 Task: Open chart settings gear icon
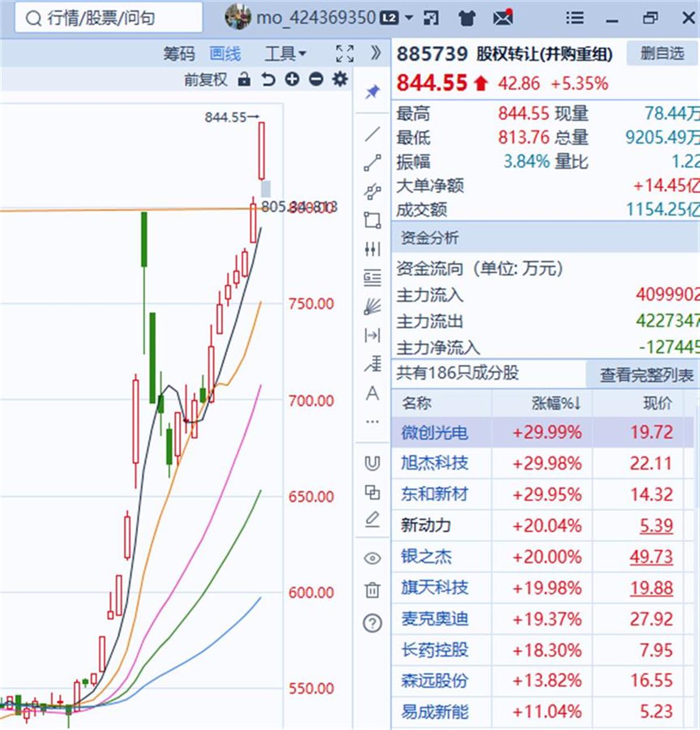[339, 79]
